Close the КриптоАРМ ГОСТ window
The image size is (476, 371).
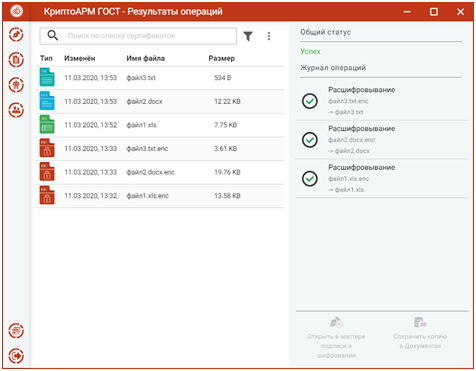click(460, 12)
